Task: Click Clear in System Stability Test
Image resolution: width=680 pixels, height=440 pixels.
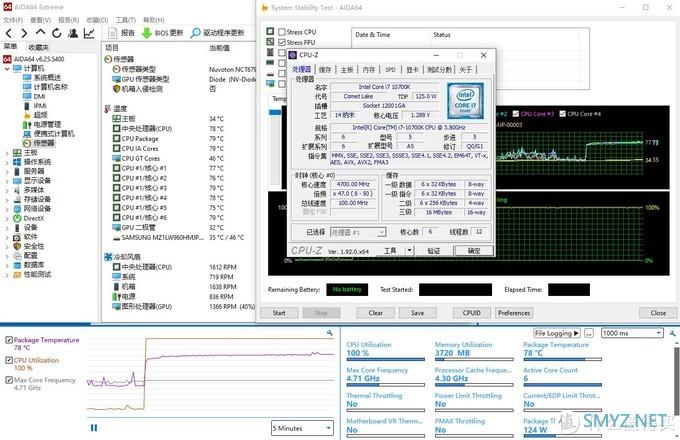Action: tap(376, 313)
